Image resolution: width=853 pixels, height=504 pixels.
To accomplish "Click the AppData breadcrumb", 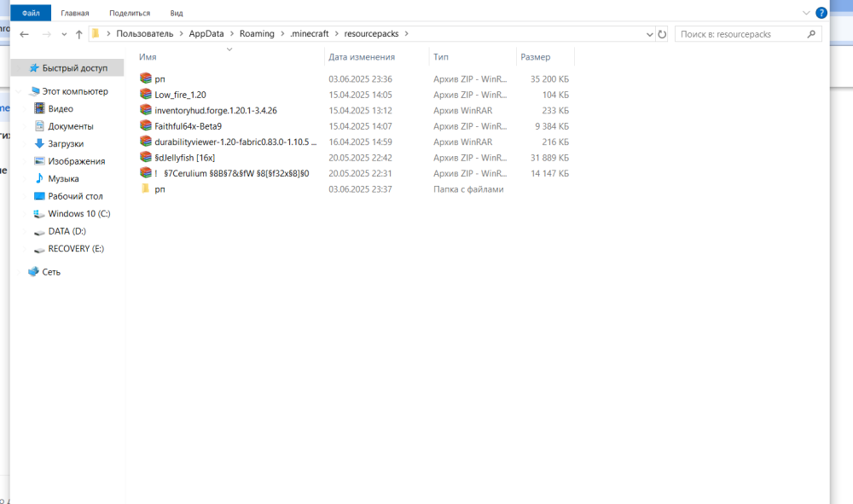I will point(206,34).
